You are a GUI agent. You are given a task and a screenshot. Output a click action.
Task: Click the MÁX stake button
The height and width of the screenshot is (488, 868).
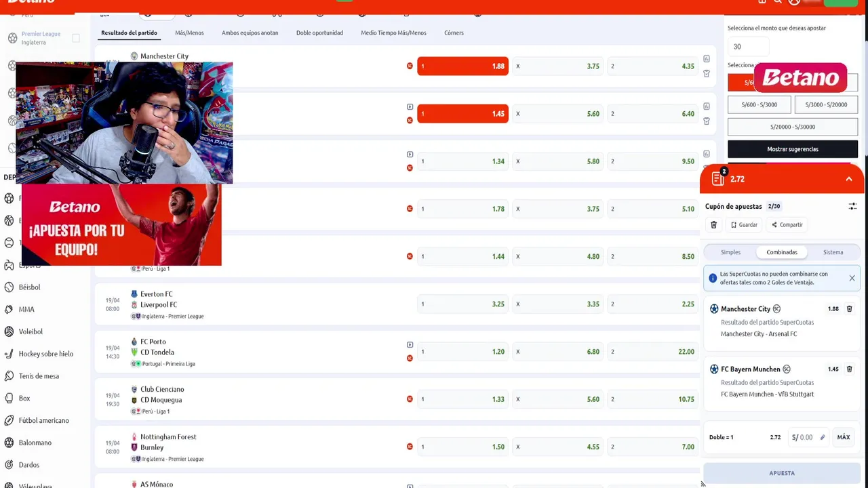click(844, 437)
